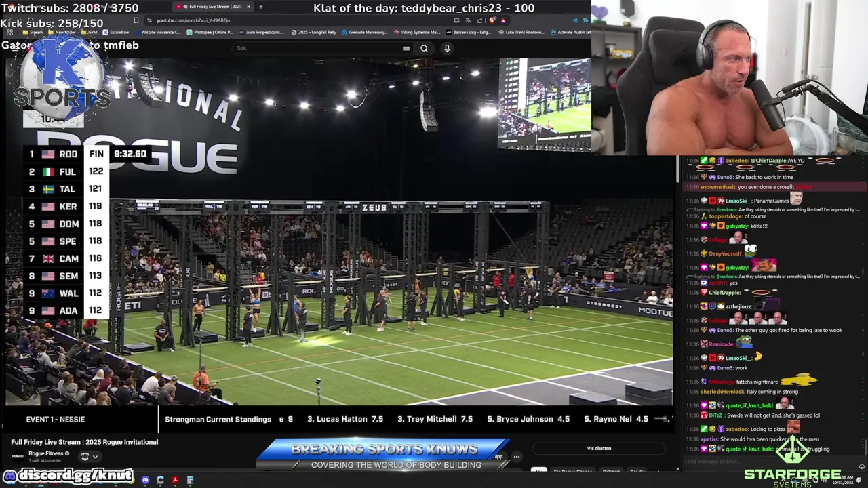
Task: Click the calculator icon in the taskbar
Action: (x=190, y=480)
